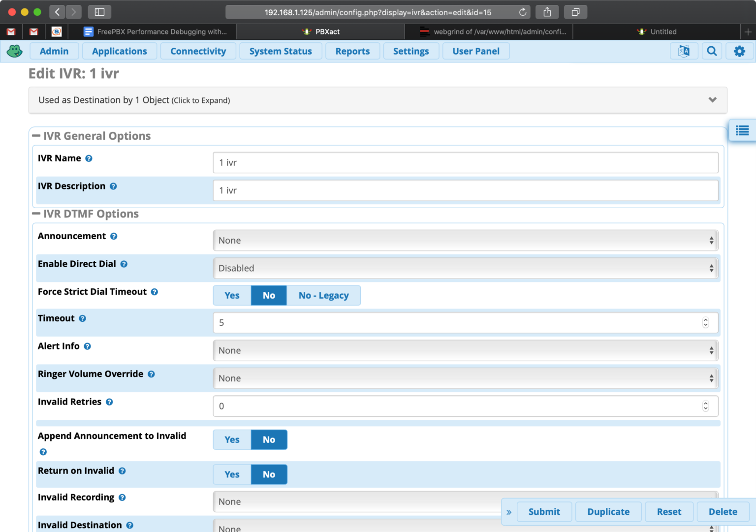Image resolution: width=756 pixels, height=532 pixels.
Task: Open the language/translate tool in the navbar
Action: pyautogui.click(x=684, y=51)
